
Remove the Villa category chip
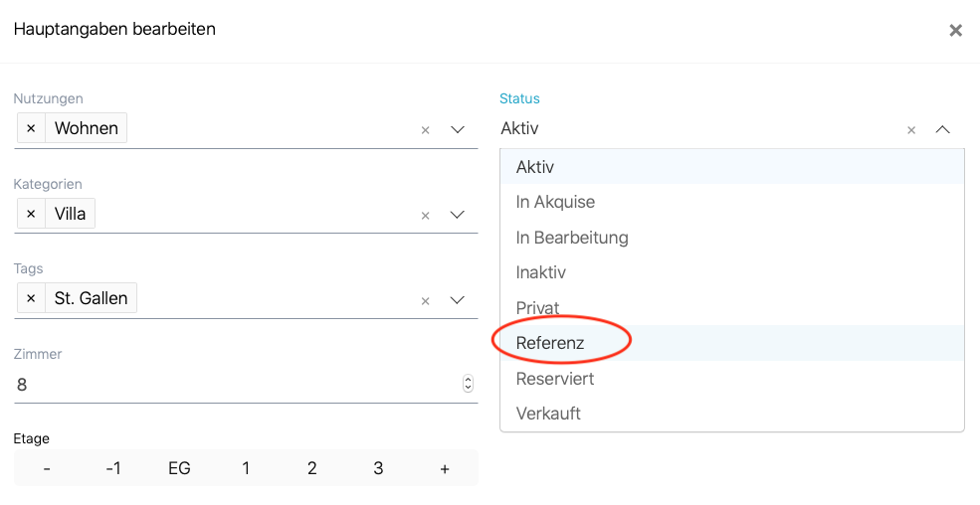(x=31, y=214)
